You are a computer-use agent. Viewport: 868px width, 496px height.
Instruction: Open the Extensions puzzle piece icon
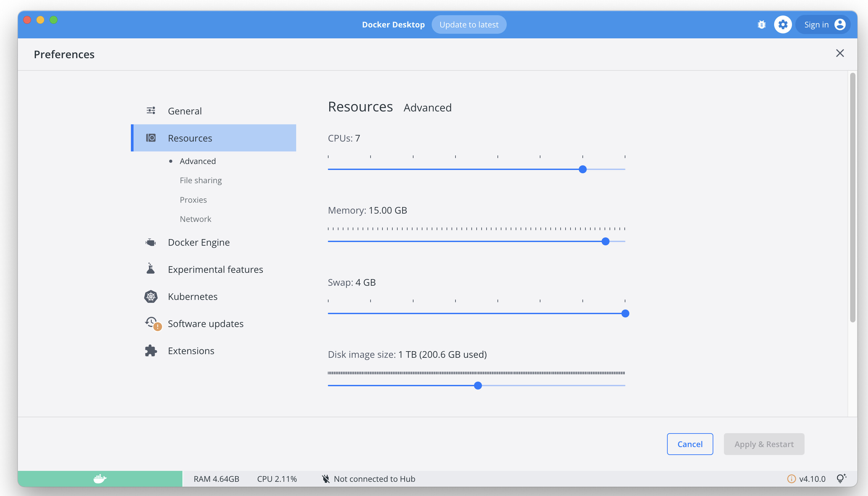(150, 351)
